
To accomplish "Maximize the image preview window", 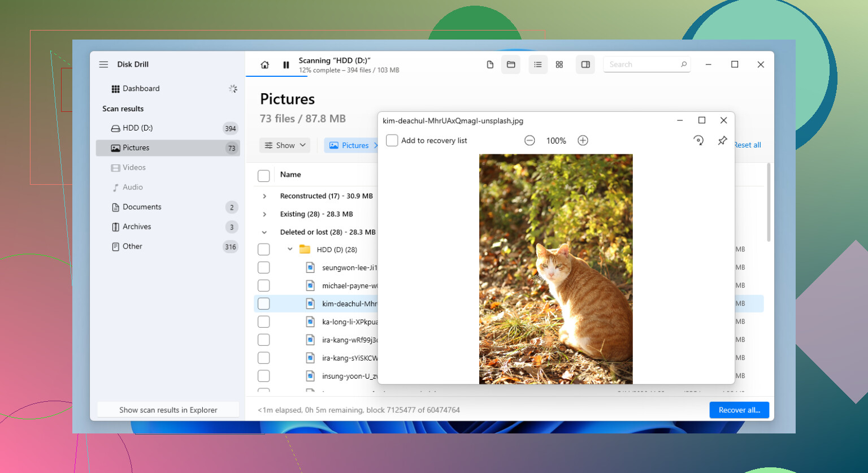I will coord(702,120).
